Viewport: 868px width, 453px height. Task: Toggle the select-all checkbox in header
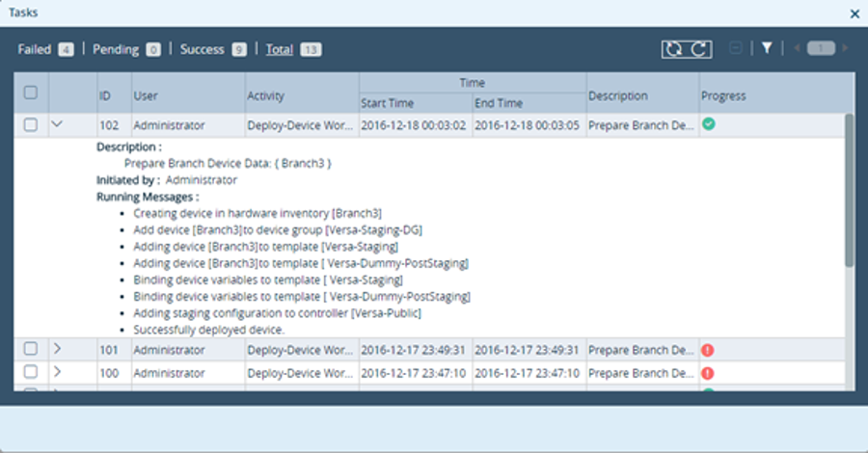point(31,93)
